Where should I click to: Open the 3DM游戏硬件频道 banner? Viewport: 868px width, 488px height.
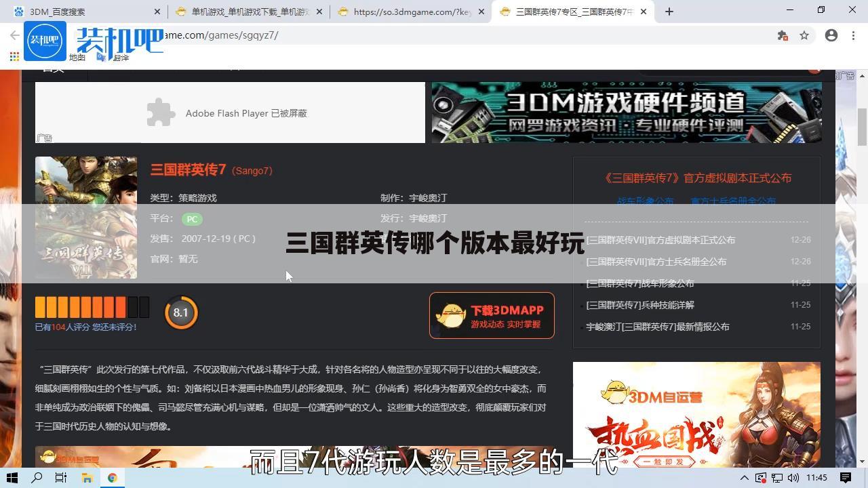pos(627,113)
